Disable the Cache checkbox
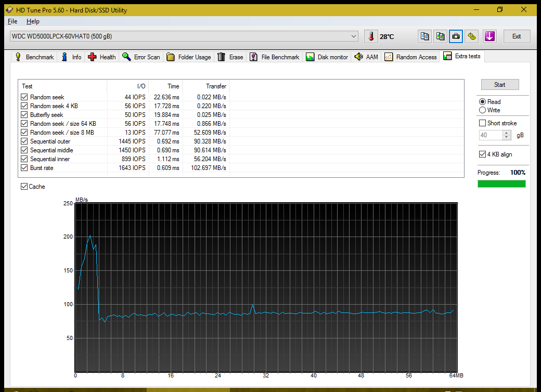 click(x=24, y=187)
